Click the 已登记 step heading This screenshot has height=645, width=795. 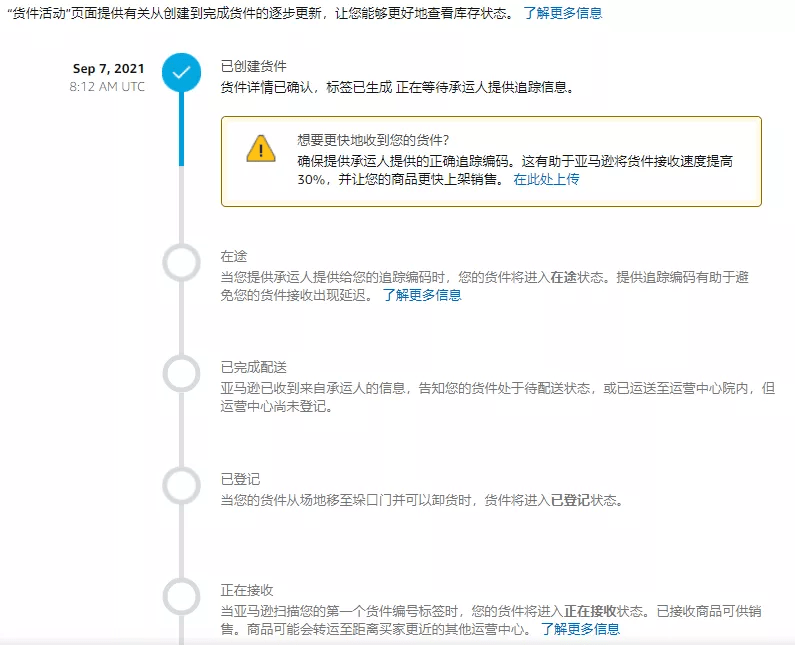pyautogui.click(x=240, y=479)
